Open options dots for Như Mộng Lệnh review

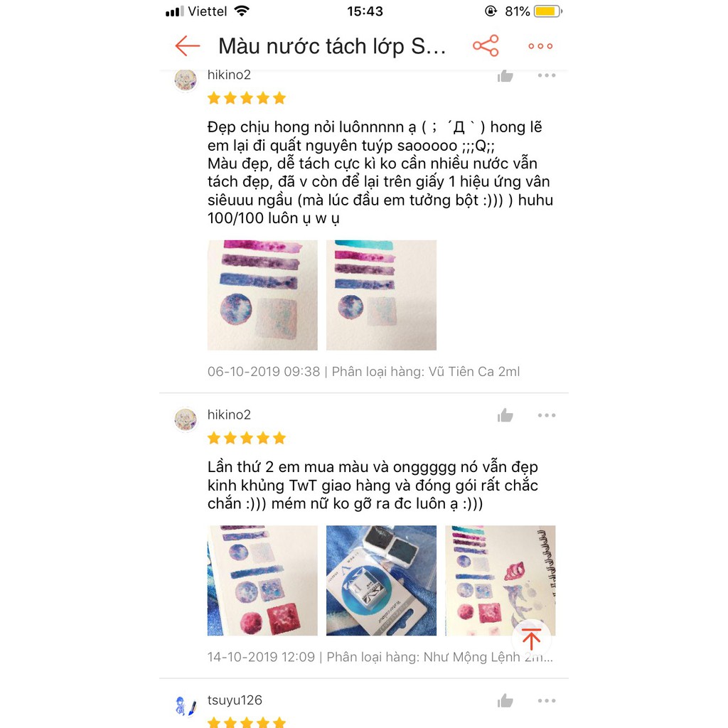click(547, 415)
